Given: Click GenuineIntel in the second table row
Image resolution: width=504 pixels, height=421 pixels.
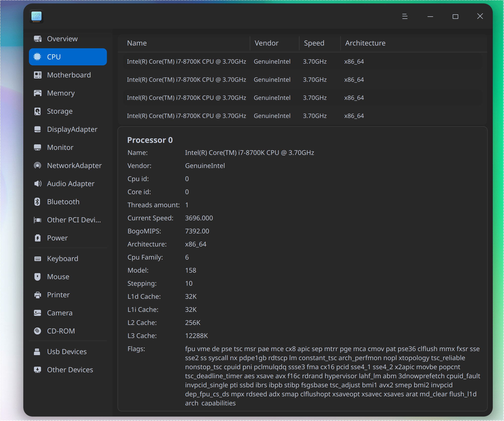Looking at the screenshot, I should click(272, 79).
